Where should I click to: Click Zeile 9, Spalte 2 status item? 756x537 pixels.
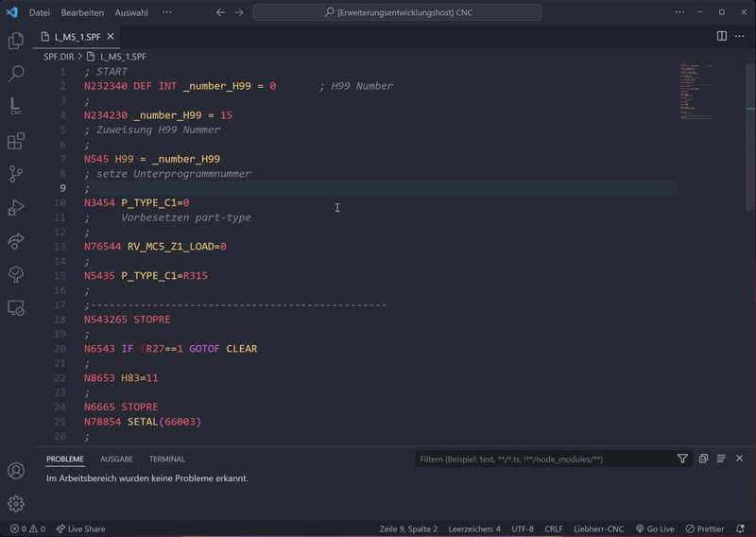(408, 528)
